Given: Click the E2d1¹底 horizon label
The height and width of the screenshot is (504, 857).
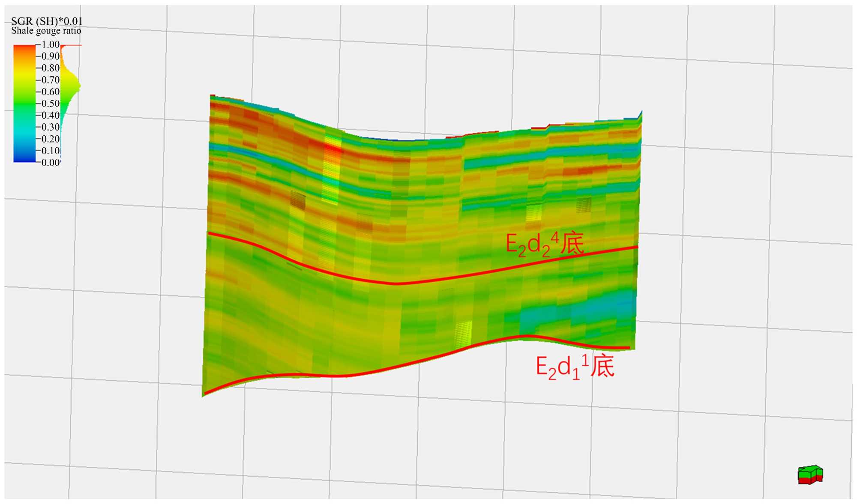Looking at the screenshot, I should click(x=575, y=367).
